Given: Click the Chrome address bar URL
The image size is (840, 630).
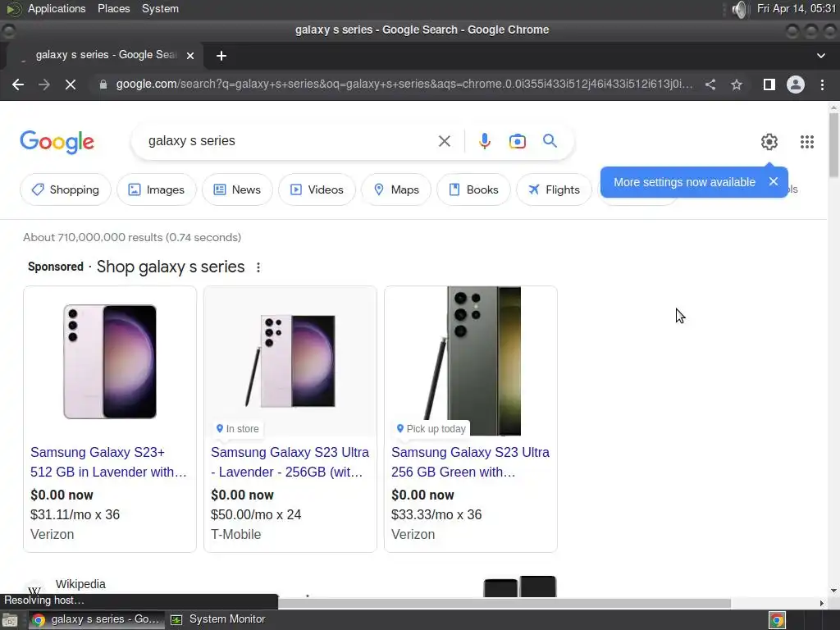Looking at the screenshot, I should pos(404,84).
